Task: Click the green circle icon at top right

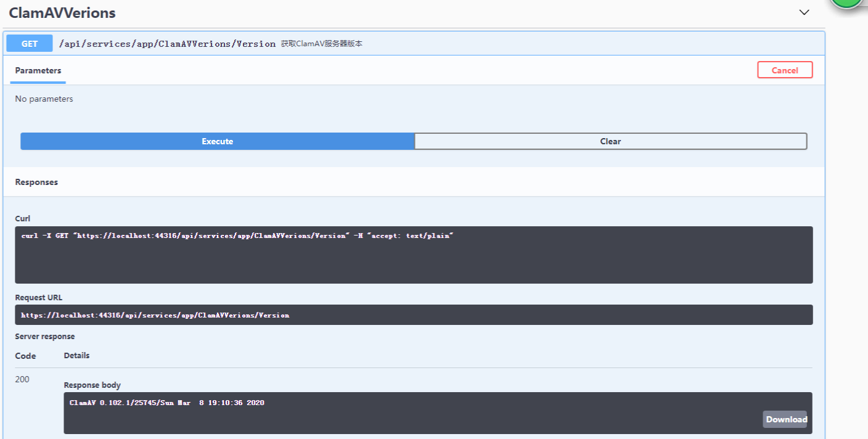Action: pyautogui.click(x=848, y=3)
